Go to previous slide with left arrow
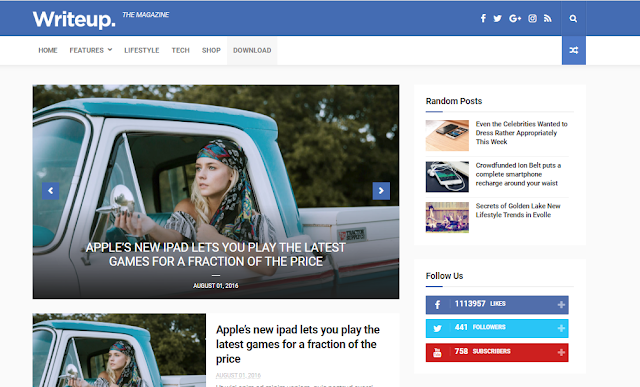 pyautogui.click(x=51, y=191)
